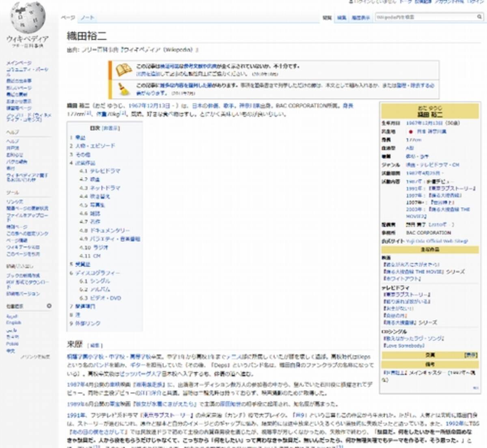Click the open book icon in citation notice
487x448 pixels.
[123, 70]
